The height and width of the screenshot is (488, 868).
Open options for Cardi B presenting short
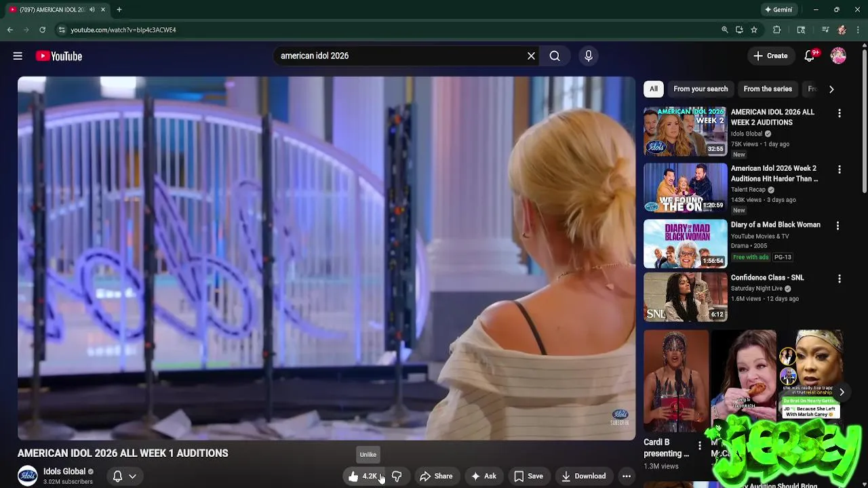[700, 446]
